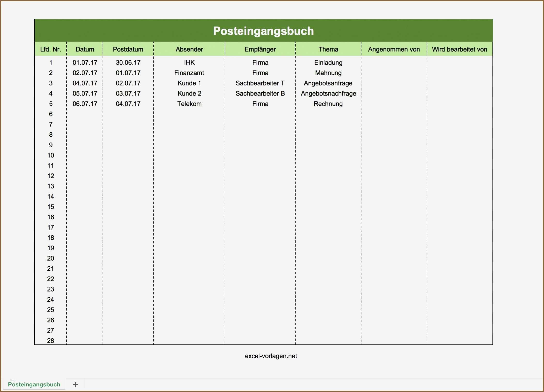Viewport: 544px width, 392px height.
Task: Select row number 28 cell
Action: coord(51,341)
